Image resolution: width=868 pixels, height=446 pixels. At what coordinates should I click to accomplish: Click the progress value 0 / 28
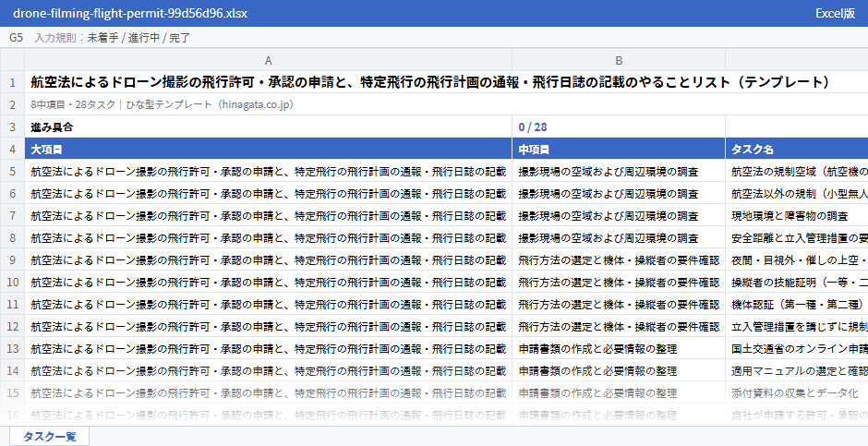619,127
